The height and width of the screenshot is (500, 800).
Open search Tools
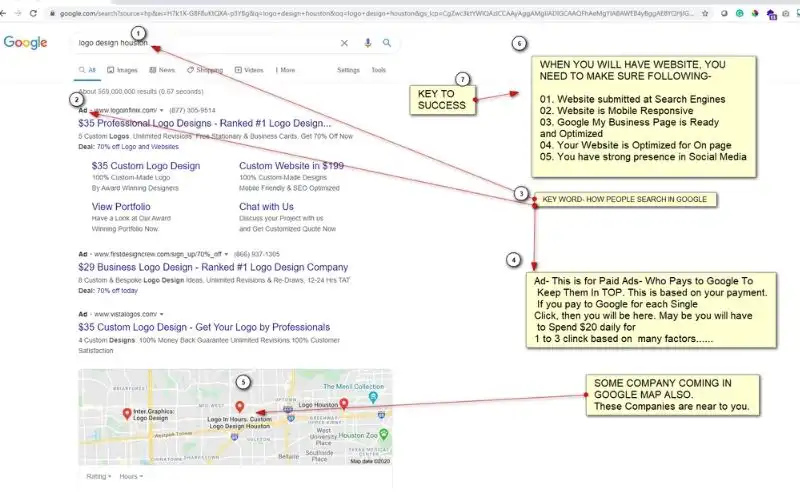pyautogui.click(x=379, y=70)
